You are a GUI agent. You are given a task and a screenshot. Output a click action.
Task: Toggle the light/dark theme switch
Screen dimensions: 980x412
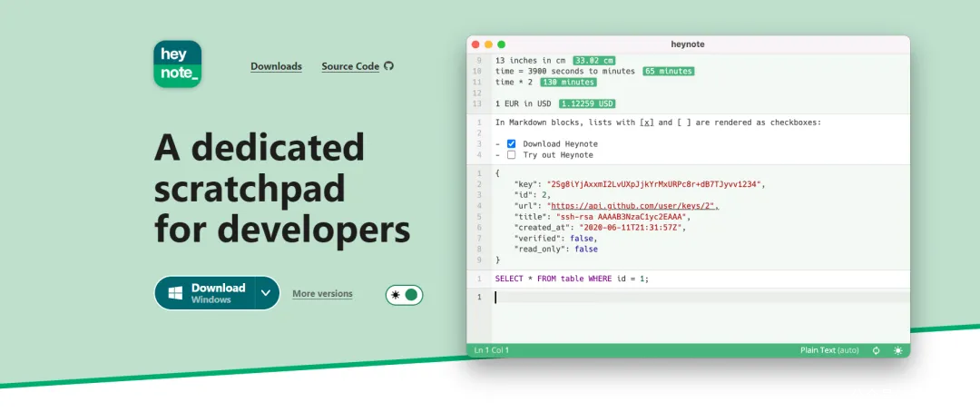(405, 295)
